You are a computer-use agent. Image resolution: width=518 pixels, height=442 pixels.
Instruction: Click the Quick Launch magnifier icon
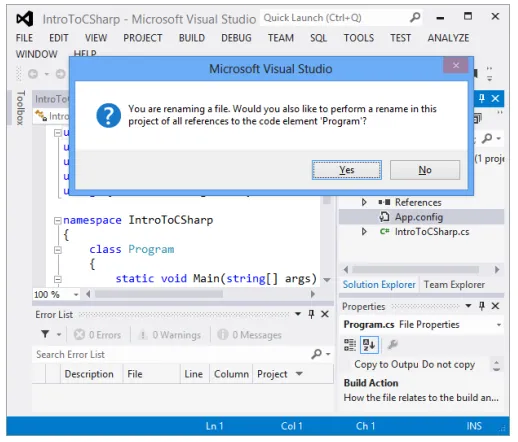pyautogui.click(x=415, y=17)
